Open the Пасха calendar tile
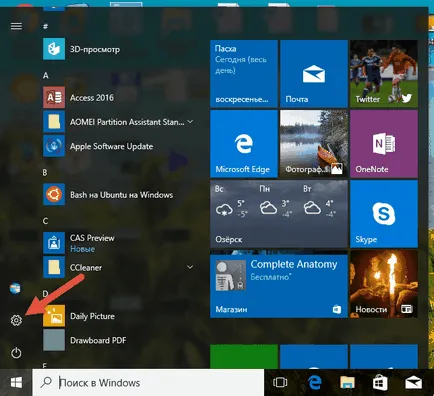 (x=244, y=74)
